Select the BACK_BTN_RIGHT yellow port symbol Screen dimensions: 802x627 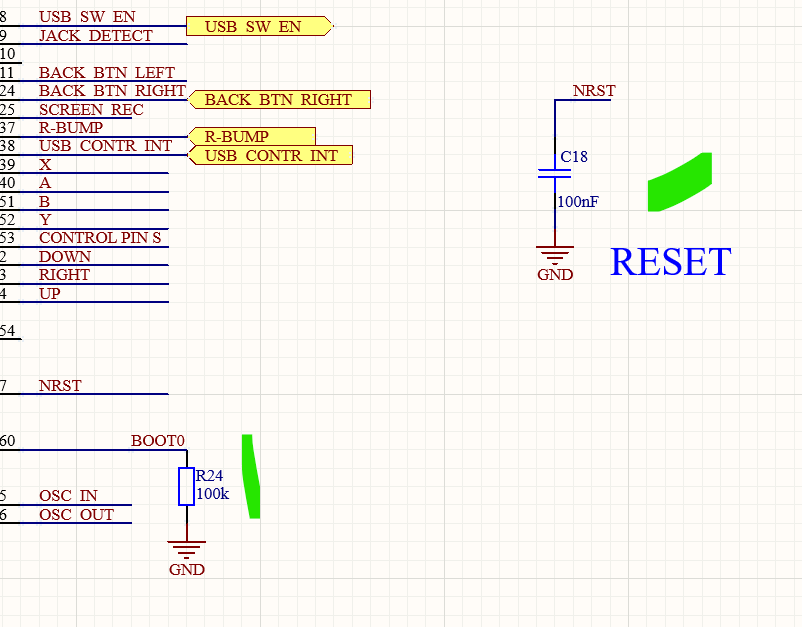[x=279, y=99]
